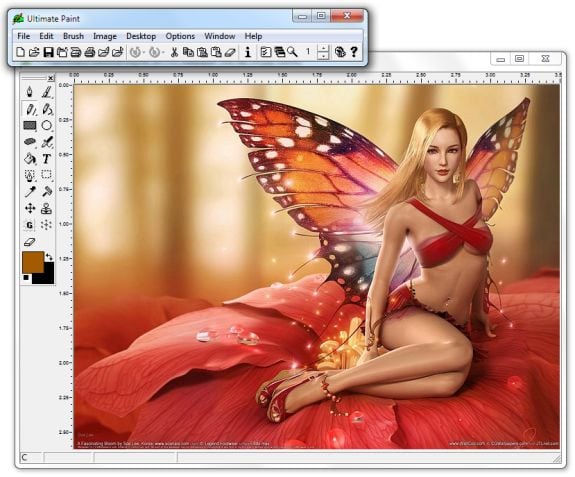Click the Undo circular arrow icon
Screen dimensions: 575x477
tap(135, 52)
